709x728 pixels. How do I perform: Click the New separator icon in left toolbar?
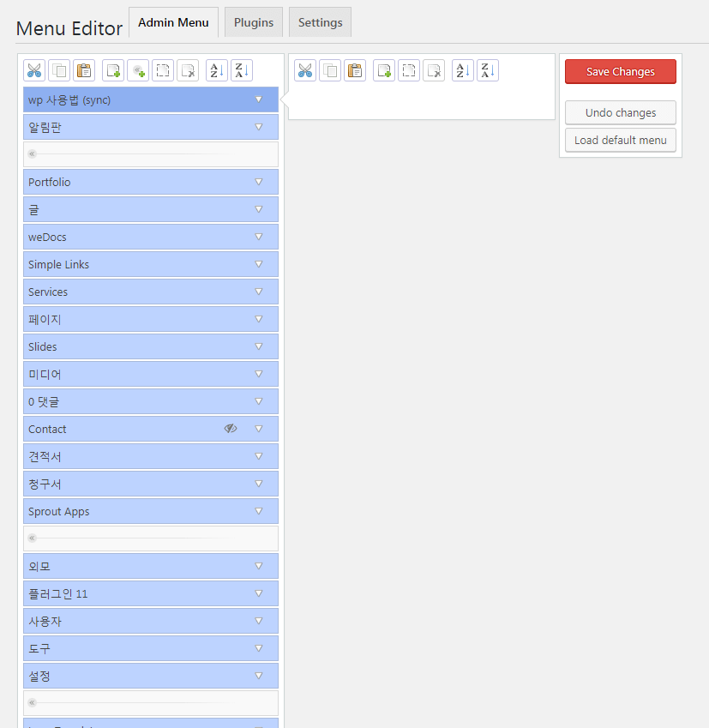tap(138, 70)
